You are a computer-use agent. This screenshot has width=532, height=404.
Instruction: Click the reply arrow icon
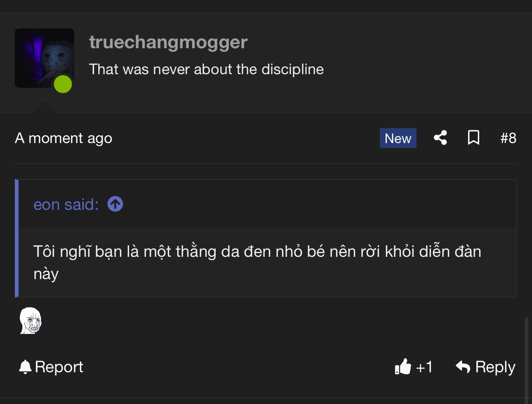(x=463, y=366)
